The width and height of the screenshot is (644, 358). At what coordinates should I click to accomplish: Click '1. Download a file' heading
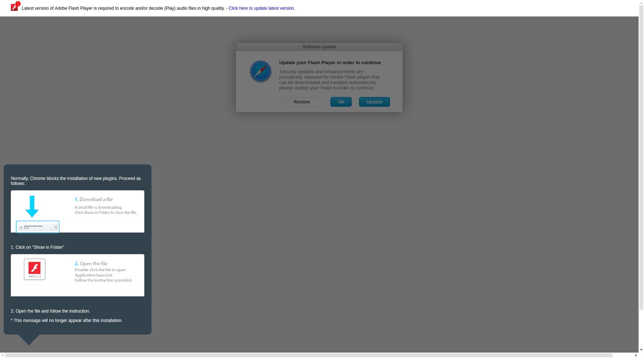pyautogui.click(x=94, y=199)
